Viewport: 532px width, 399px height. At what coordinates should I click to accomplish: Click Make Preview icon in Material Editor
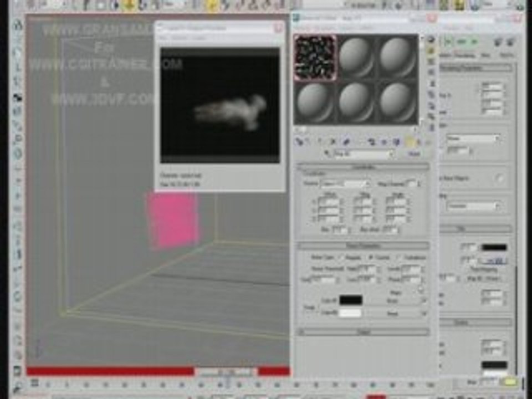(431, 95)
